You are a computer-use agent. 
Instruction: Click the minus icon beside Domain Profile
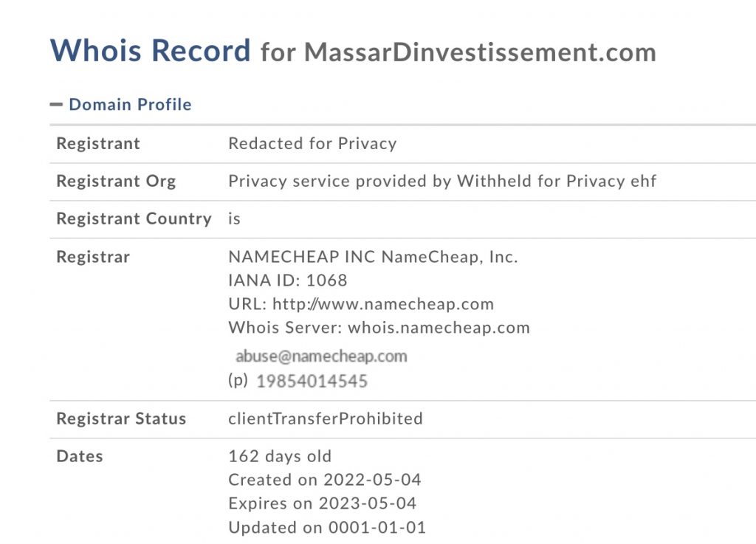(56, 105)
